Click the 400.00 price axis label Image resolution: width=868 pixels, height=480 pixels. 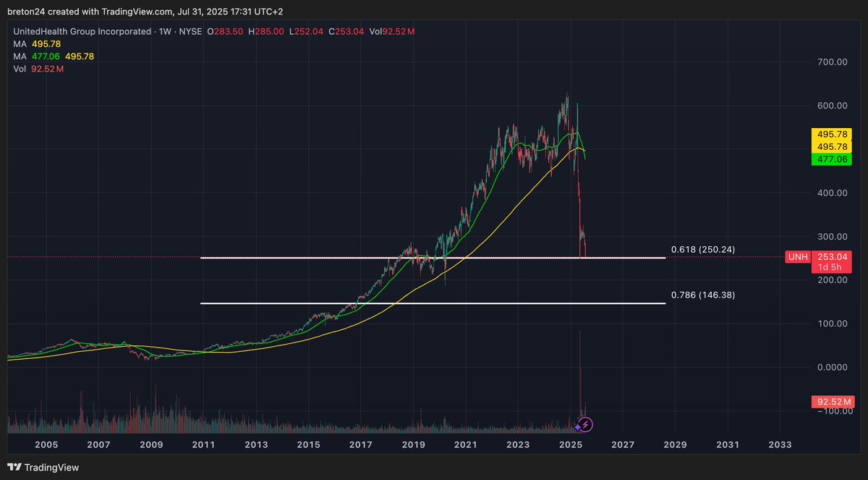(x=832, y=193)
